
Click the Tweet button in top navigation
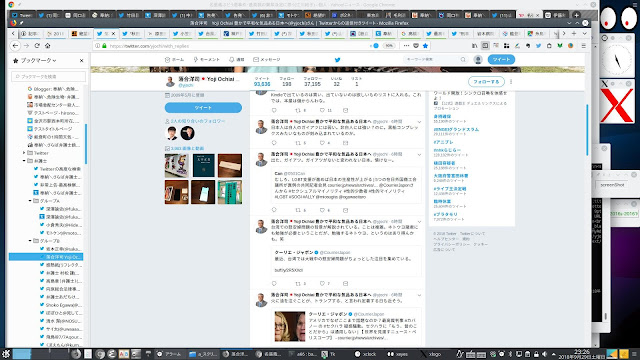pyautogui.click(x=501, y=60)
